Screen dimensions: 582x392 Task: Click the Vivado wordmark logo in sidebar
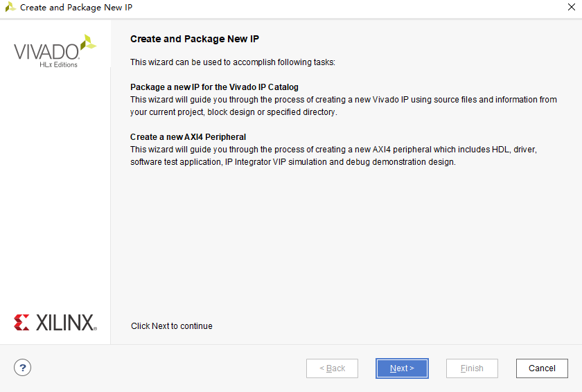(x=46, y=51)
